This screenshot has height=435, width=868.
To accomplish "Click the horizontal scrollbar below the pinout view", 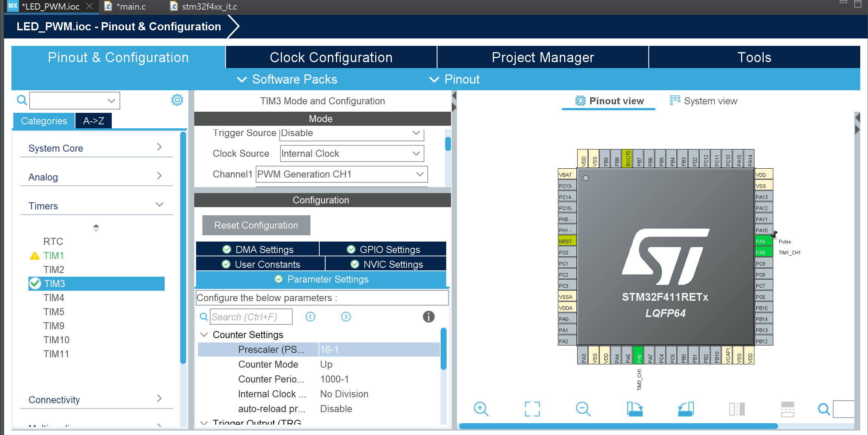I will (618, 426).
